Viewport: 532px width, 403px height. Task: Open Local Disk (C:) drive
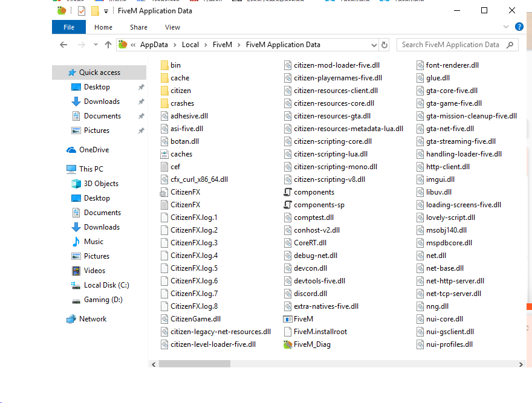100,285
